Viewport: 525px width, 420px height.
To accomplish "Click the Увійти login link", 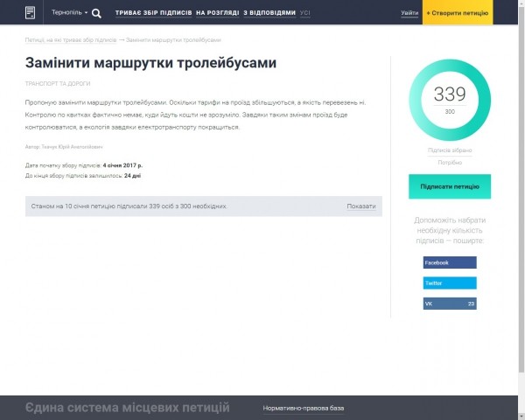I will click(x=409, y=13).
